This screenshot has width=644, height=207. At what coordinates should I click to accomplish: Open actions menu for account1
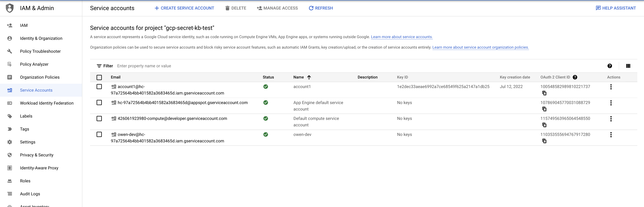(x=611, y=87)
